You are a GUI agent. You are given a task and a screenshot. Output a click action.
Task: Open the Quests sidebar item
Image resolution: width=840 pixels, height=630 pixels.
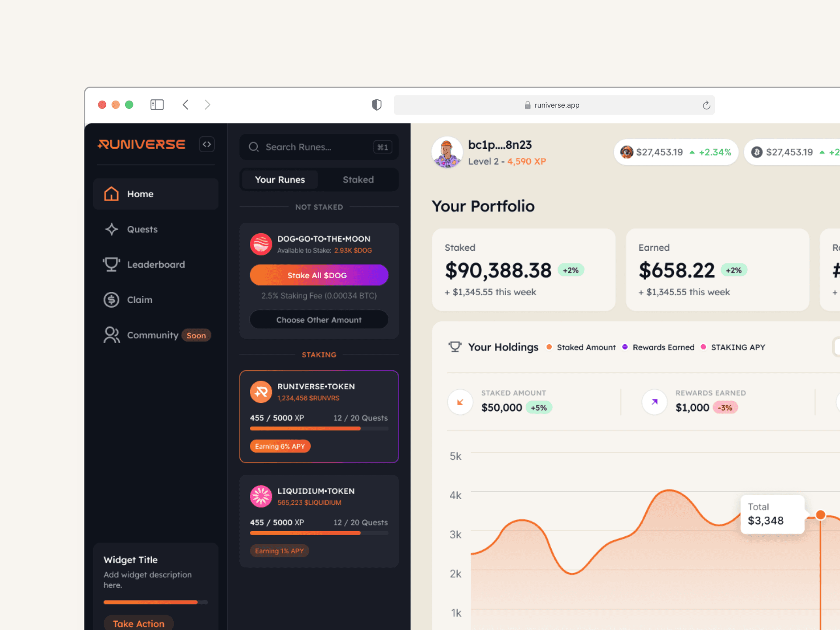[142, 229]
